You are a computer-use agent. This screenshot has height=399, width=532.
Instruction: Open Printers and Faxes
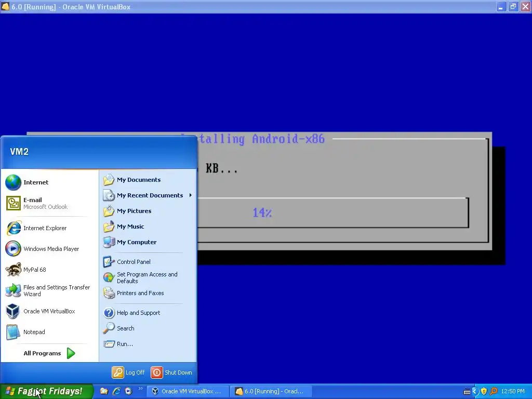point(148,293)
